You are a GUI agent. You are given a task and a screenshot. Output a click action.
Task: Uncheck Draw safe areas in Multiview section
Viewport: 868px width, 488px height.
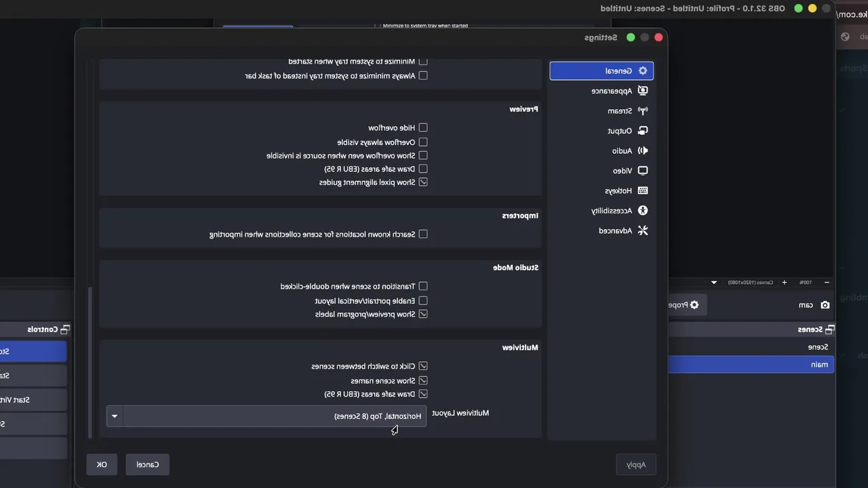(423, 394)
